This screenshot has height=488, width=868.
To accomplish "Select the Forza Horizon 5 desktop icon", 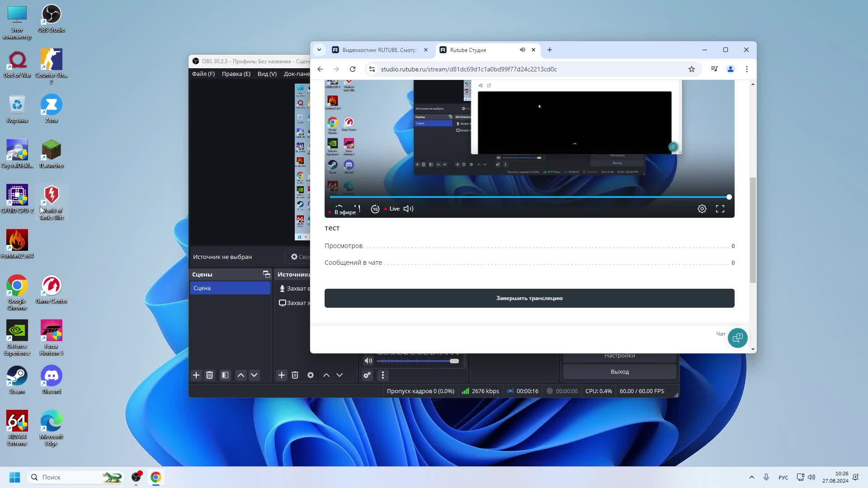I will point(51,338).
